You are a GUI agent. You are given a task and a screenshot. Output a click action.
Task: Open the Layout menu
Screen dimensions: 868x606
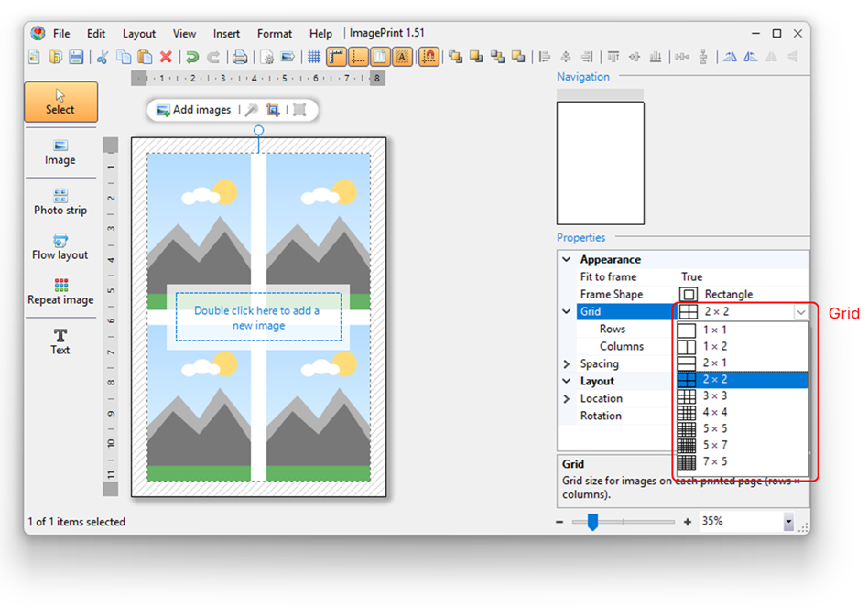(139, 34)
